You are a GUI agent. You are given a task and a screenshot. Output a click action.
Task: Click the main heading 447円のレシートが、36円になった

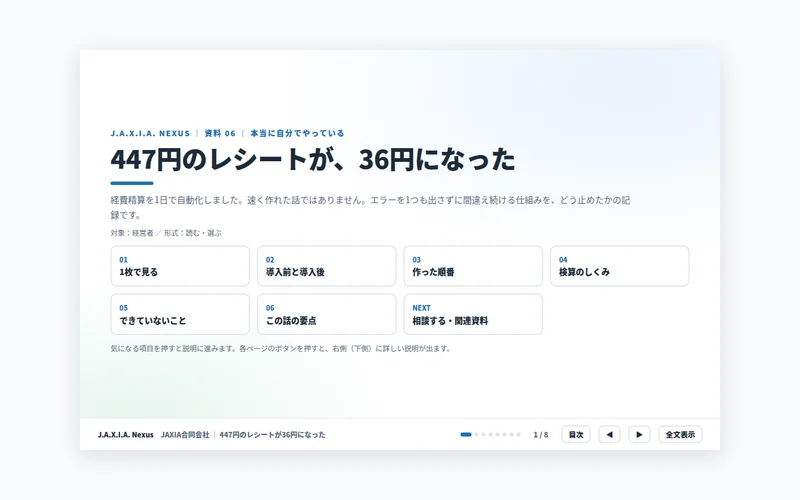313,160
